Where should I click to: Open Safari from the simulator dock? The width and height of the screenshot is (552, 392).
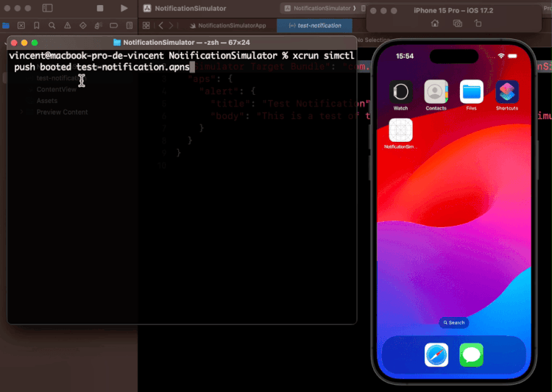tap(436, 354)
